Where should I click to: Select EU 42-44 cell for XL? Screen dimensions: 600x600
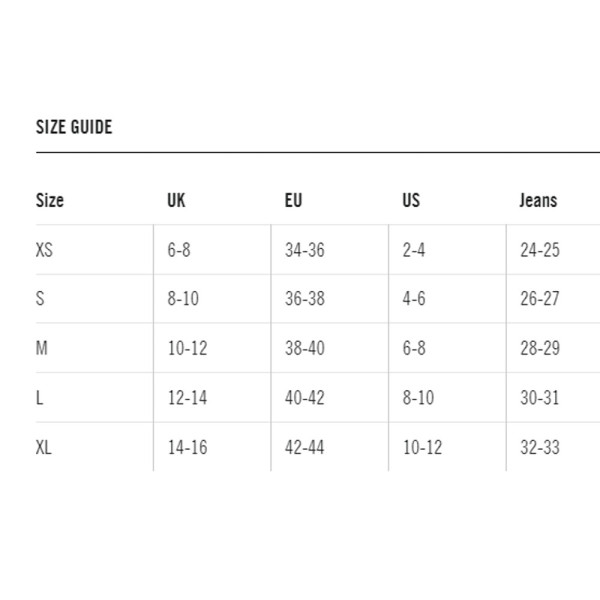305,447
